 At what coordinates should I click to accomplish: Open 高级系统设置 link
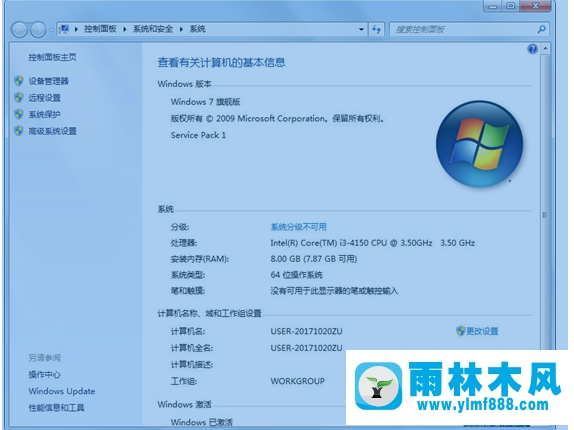(x=52, y=131)
